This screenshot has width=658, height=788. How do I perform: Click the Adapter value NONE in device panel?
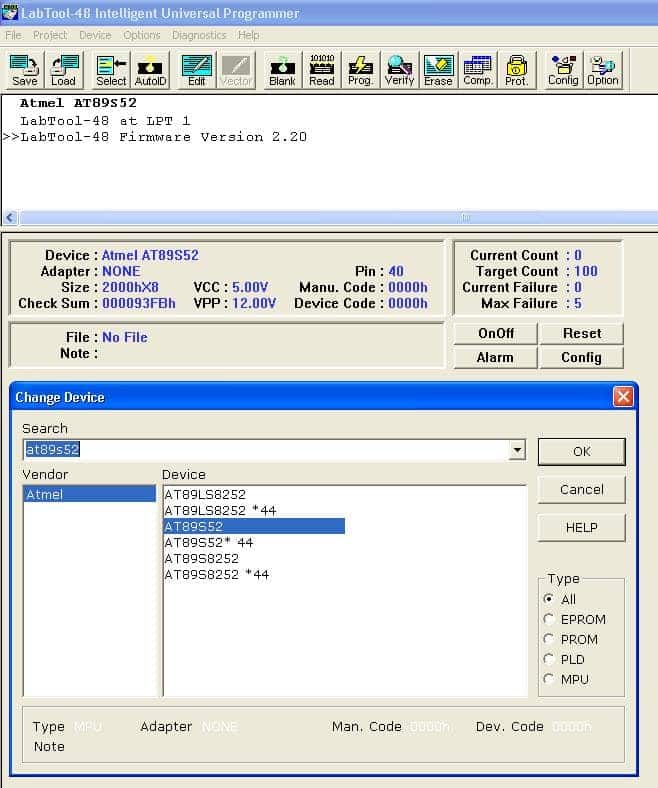[x=121, y=271]
